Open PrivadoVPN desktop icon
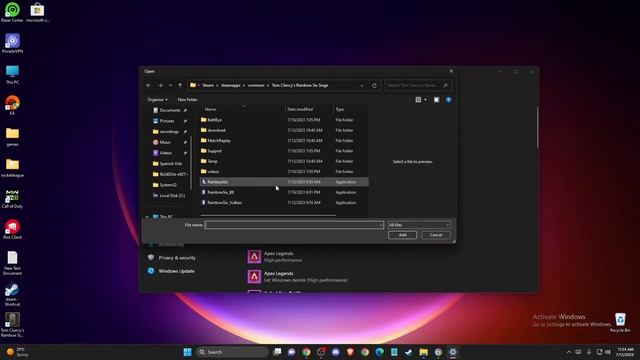This screenshot has height=360, width=640. (x=12, y=43)
